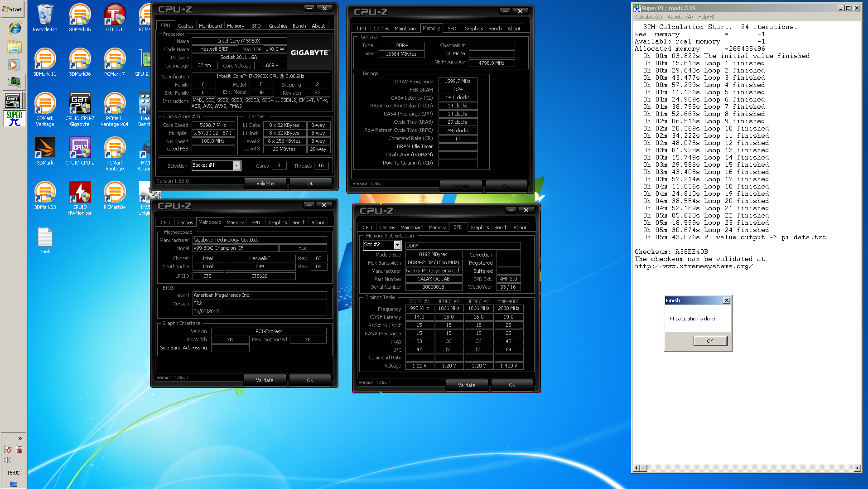Click Validate in the Mainboard window
The height and width of the screenshot is (489, 868).
[x=265, y=380]
